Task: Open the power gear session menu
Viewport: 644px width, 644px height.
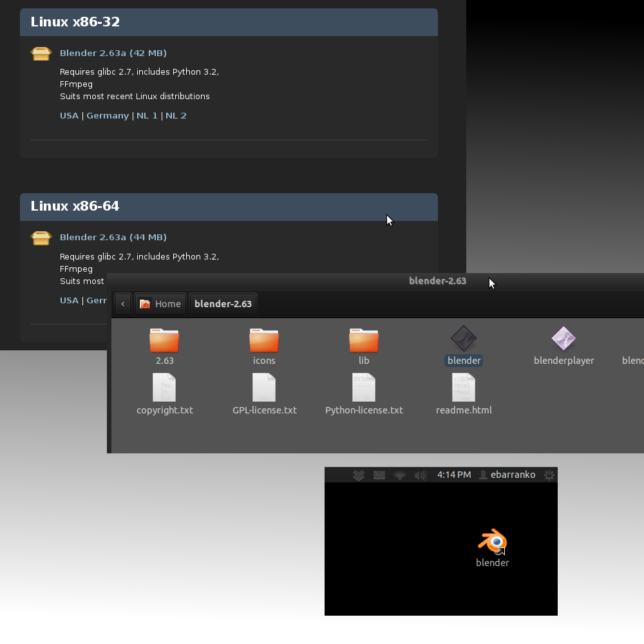Action: tap(549, 475)
